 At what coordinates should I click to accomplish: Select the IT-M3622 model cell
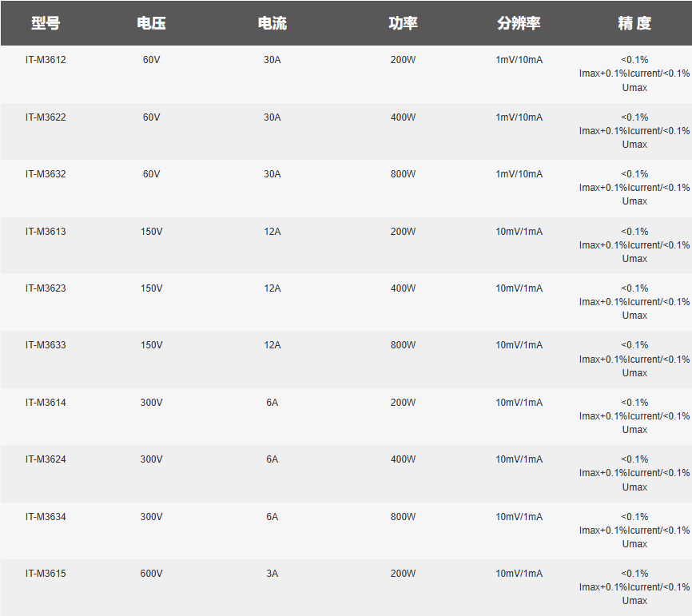(x=46, y=117)
